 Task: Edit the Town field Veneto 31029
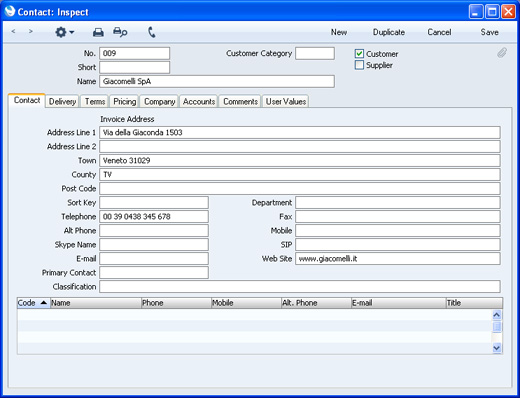pos(300,160)
